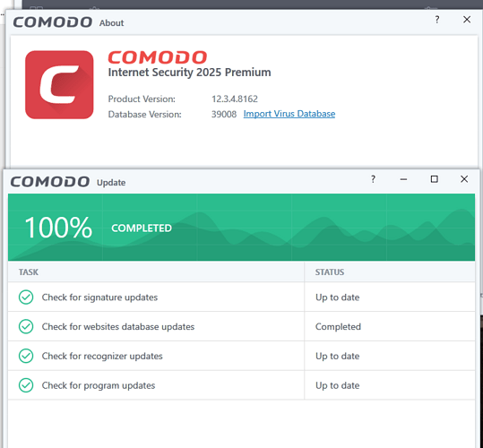Click the green checkmark for signature updates
The width and height of the screenshot is (483, 448).
click(26, 297)
